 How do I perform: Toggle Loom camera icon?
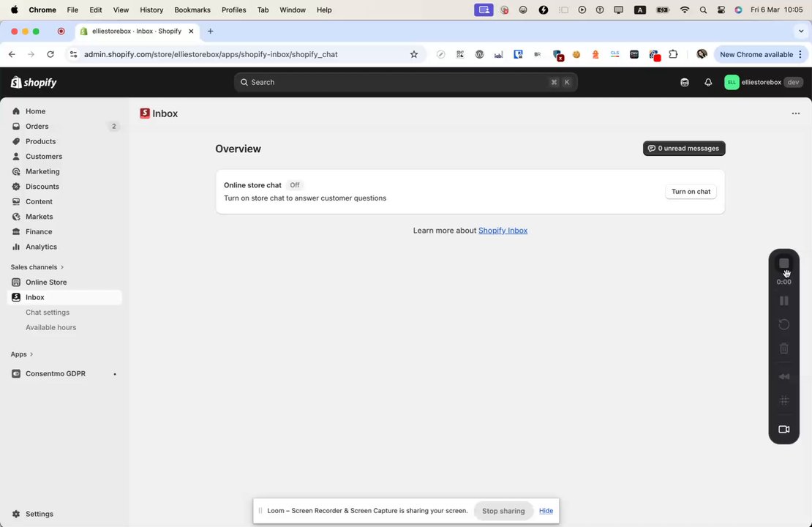pos(783,429)
